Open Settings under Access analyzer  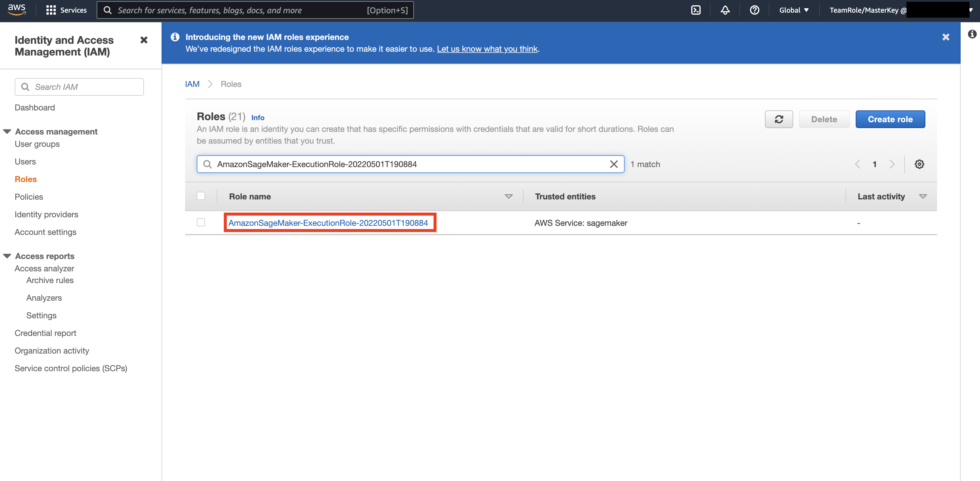[41, 316]
